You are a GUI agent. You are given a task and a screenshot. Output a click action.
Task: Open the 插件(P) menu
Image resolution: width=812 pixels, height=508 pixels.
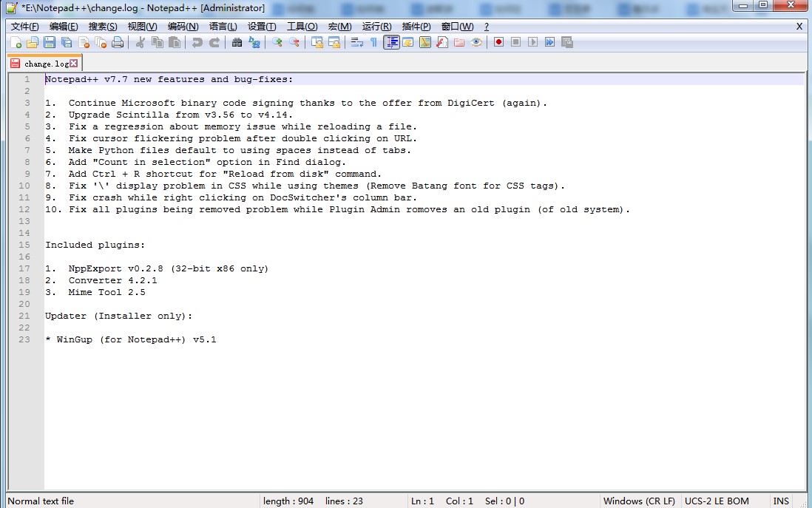tap(416, 26)
